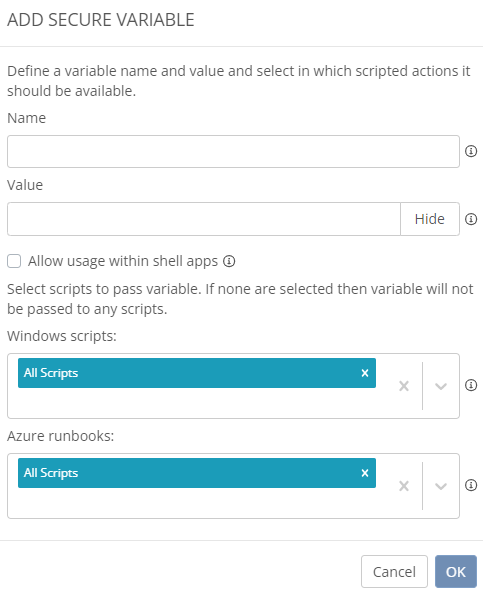483x595 pixels.
Task: Focus the Value text field
Action: 204,219
